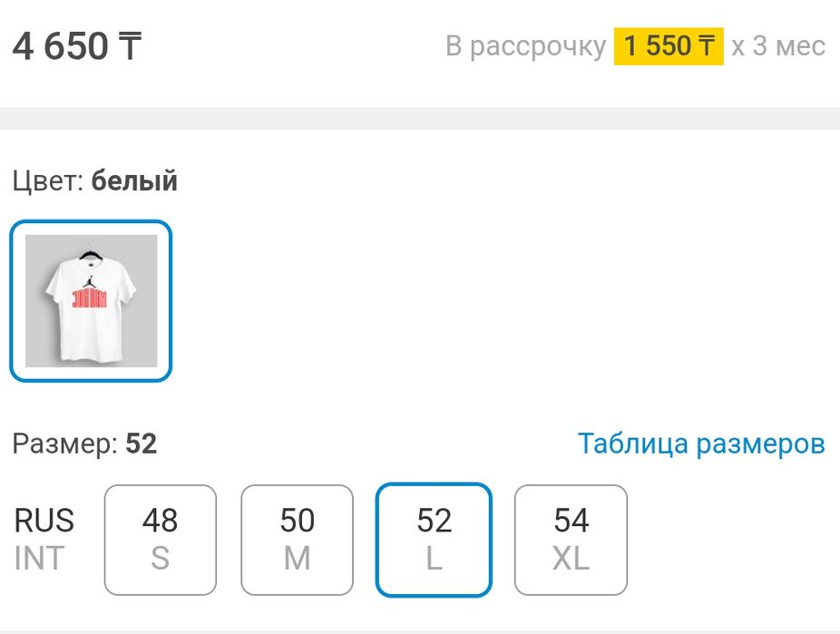
Task: Pick size 50 M
Action: coord(297,540)
